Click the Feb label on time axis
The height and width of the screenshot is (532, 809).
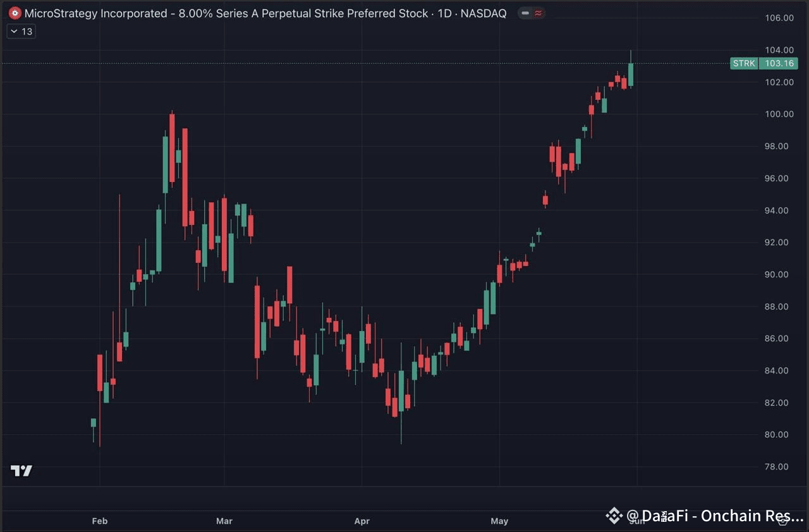pos(100,521)
